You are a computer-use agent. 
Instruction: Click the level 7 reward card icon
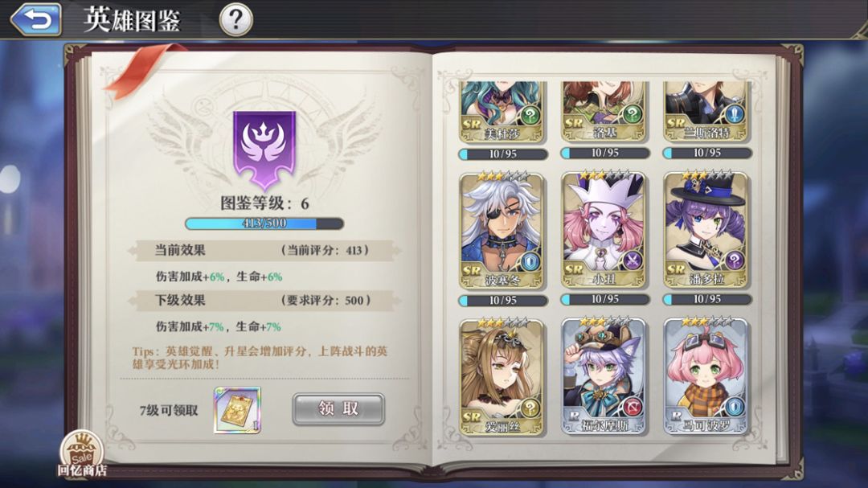coord(237,410)
